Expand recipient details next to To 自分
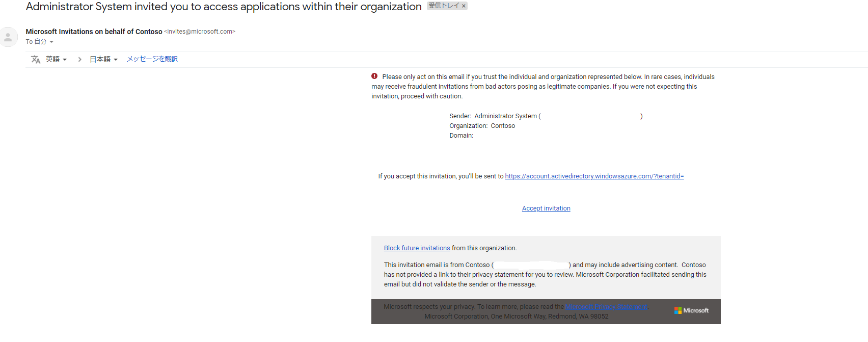 coord(51,42)
